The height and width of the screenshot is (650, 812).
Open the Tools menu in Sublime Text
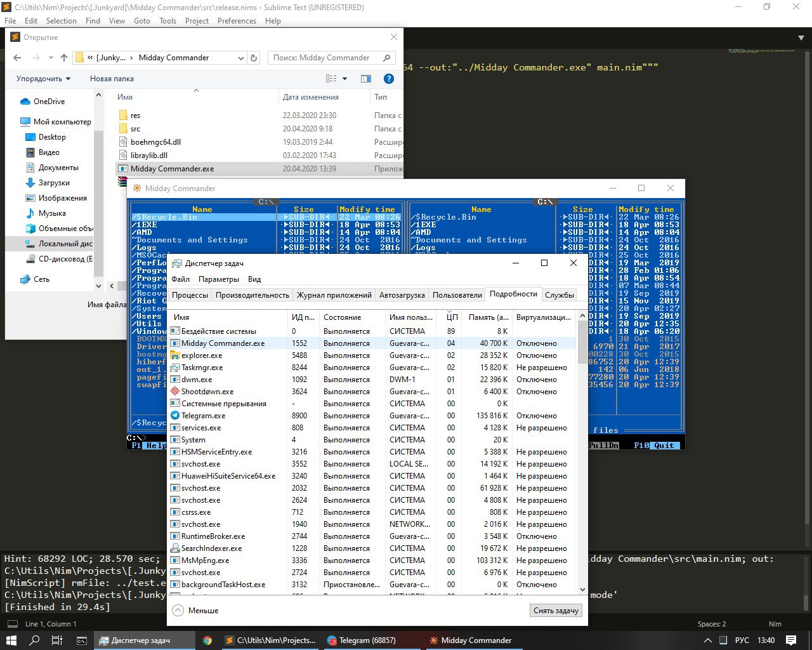click(x=167, y=21)
